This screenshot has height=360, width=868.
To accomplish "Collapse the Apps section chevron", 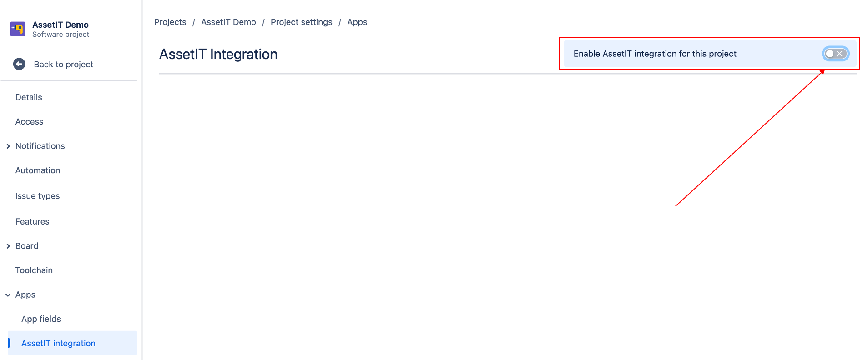I will (x=8, y=295).
